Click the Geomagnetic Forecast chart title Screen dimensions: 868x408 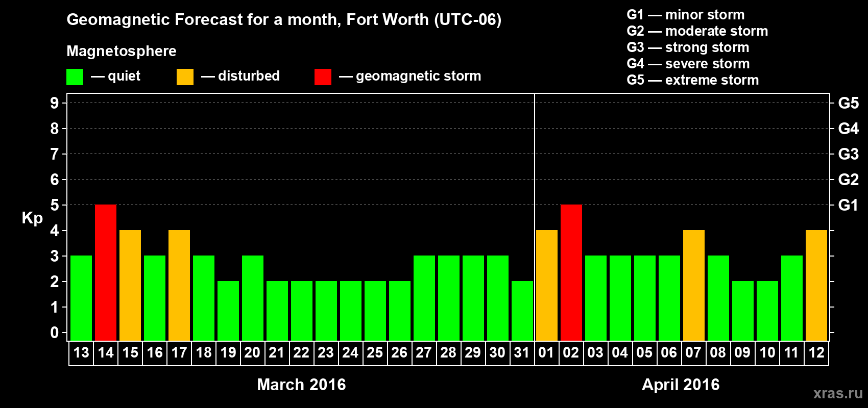[284, 20]
